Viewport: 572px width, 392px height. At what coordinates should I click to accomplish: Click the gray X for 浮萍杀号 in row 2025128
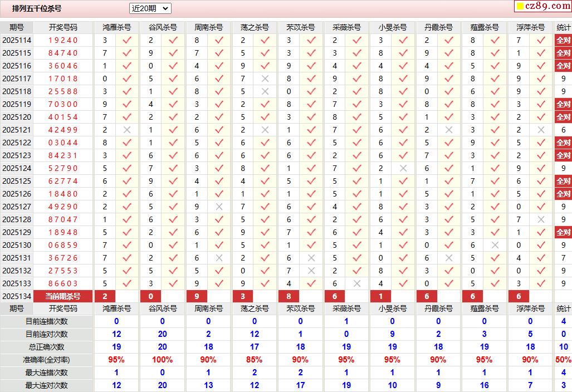click(x=541, y=219)
